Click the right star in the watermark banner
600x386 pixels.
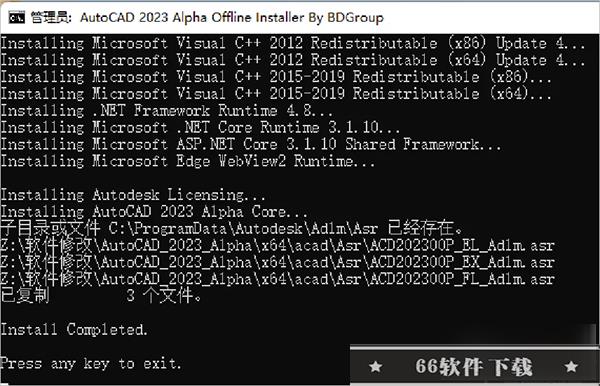[571, 366]
